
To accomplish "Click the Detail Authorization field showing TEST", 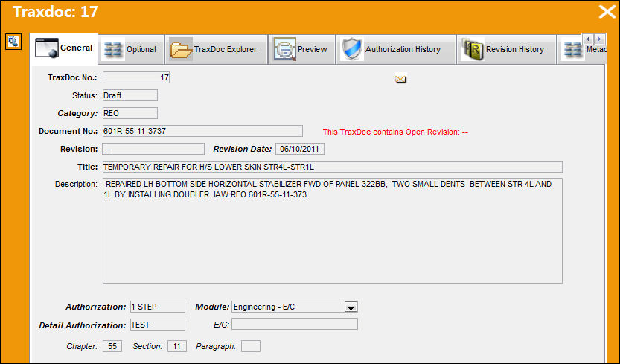I will [x=158, y=325].
